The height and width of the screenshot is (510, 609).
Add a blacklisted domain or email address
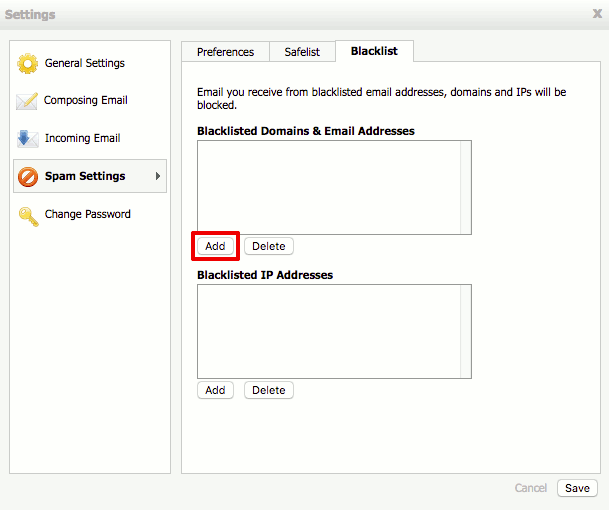(x=215, y=246)
